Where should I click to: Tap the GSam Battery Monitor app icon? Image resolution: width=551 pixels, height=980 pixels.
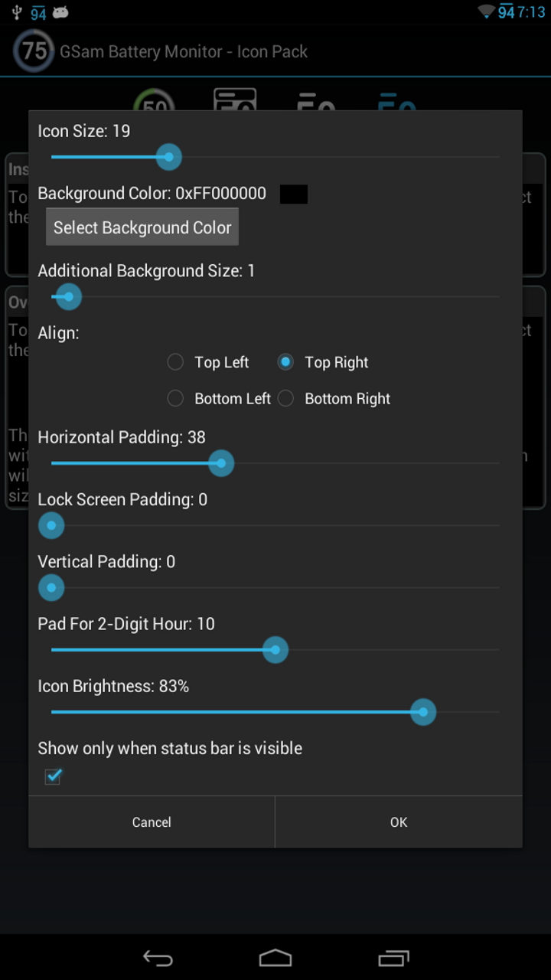point(34,51)
